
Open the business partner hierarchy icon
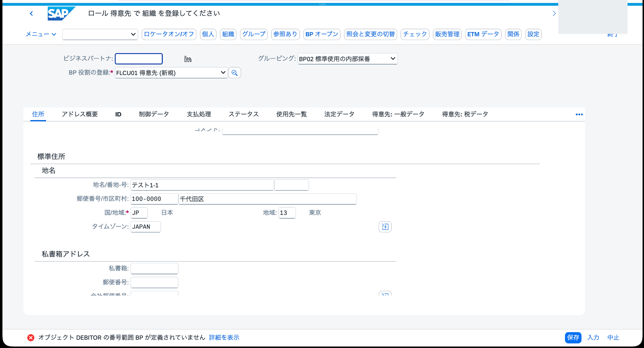pyautogui.click(x=188, y=59)
